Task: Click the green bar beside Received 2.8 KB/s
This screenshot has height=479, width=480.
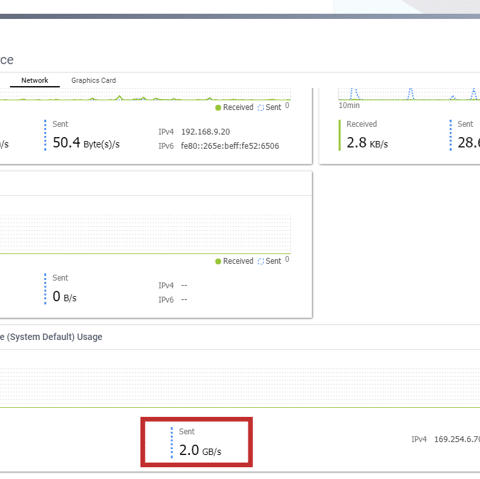Action: coord(340,135)
